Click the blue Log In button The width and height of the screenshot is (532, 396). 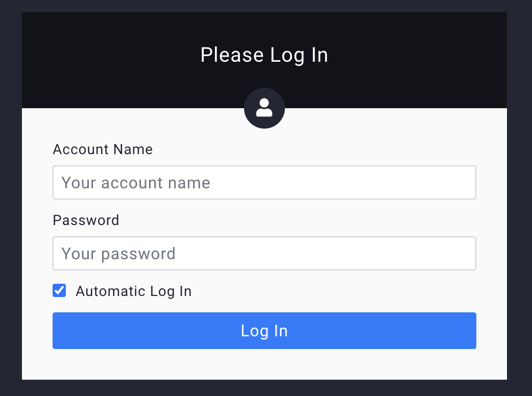[264, 331]
